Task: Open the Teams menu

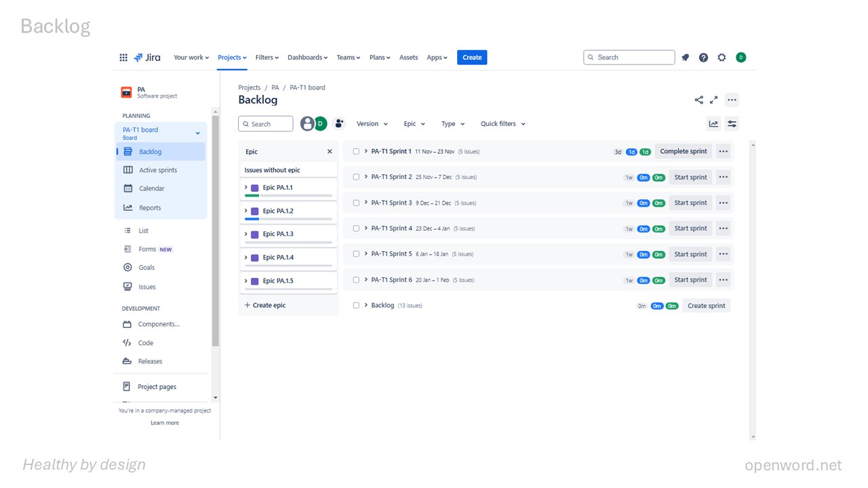Action: [x=349, y=58]
